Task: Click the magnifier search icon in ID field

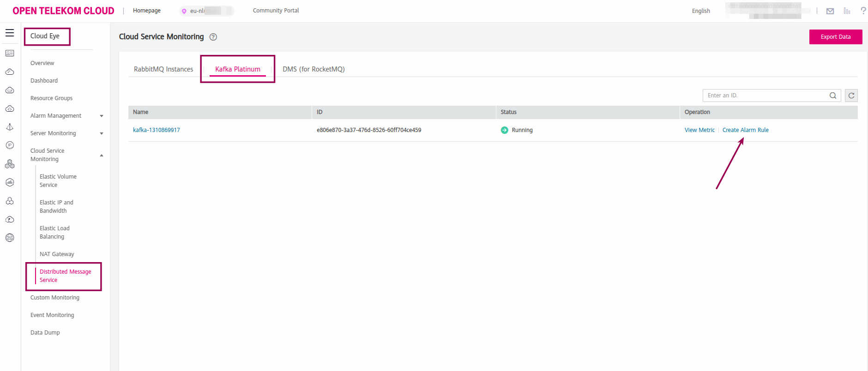Action: pos(833,96)
